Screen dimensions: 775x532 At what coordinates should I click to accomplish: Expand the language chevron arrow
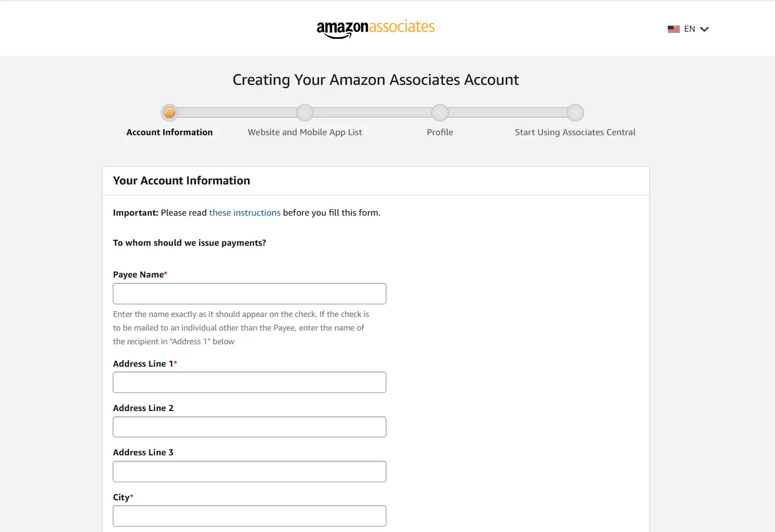coord(704,29)
